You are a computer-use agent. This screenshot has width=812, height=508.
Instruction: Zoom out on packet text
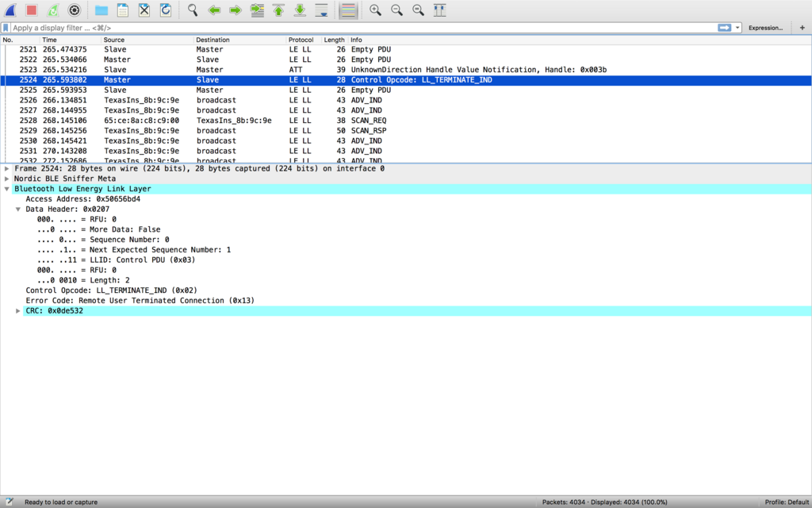[396, 10]
